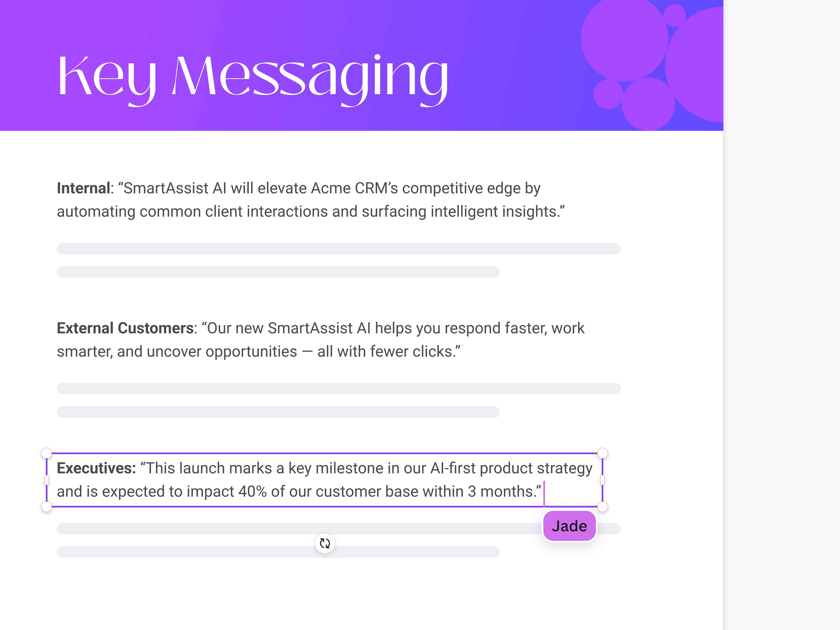Viewport: 840px width, 630px height.
Task: Click the text cursor after 3 months
Action: pos(544,491)
